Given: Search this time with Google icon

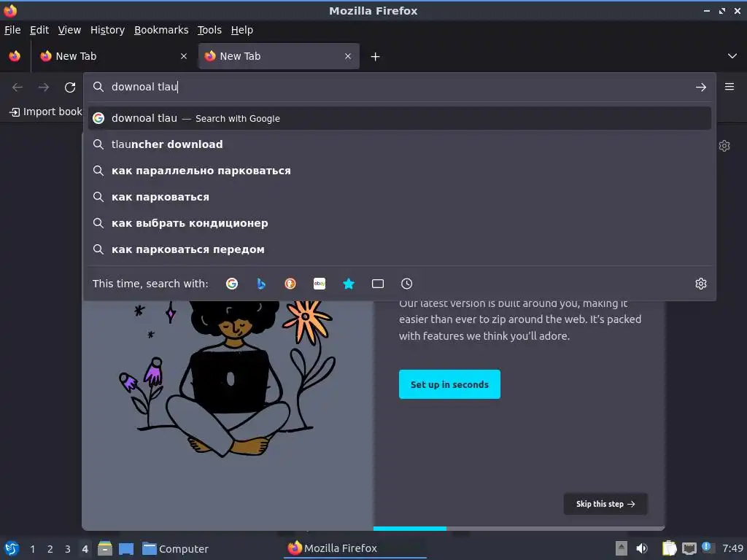Looking at the screenshot, I should 232,284.
